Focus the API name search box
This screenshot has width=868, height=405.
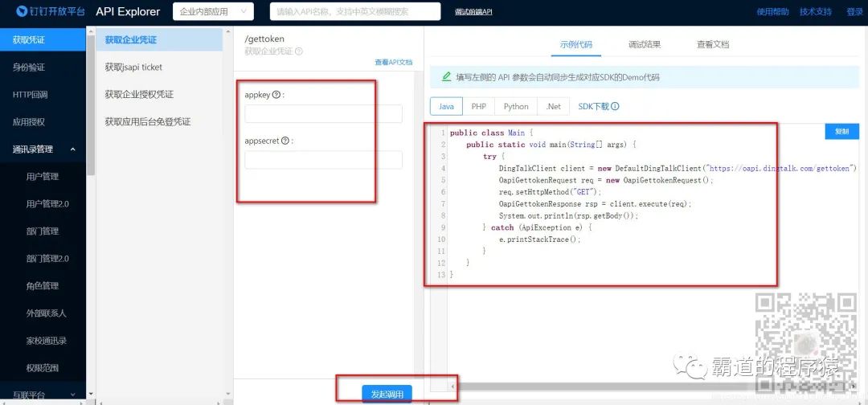click(x=355, y=11)
